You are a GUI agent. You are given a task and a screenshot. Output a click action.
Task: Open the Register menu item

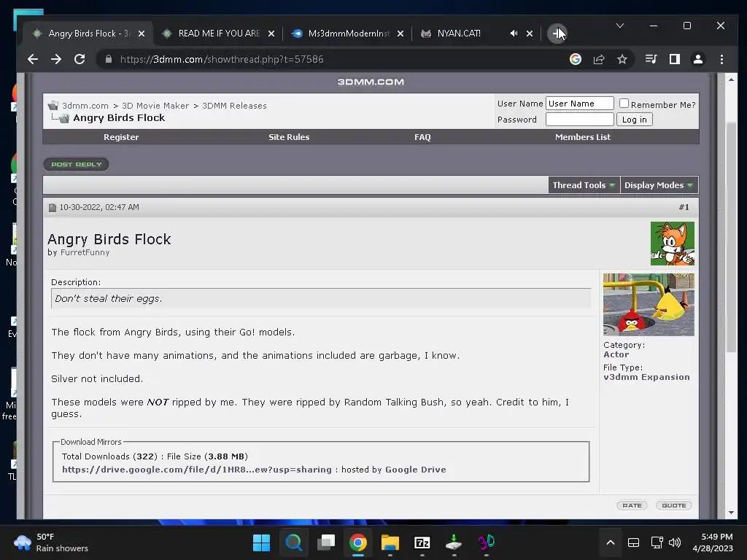click(121, 137)
